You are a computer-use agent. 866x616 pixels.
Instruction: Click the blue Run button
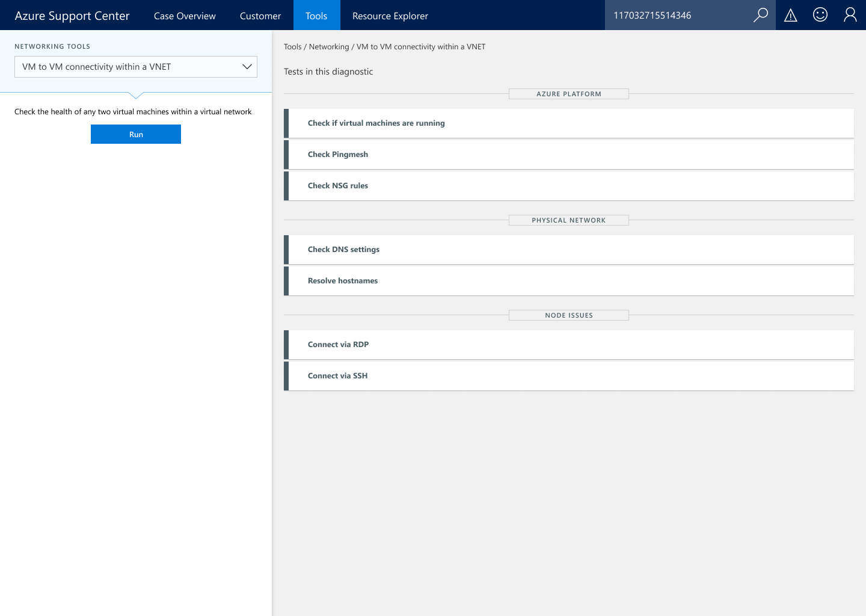point(136,134)
